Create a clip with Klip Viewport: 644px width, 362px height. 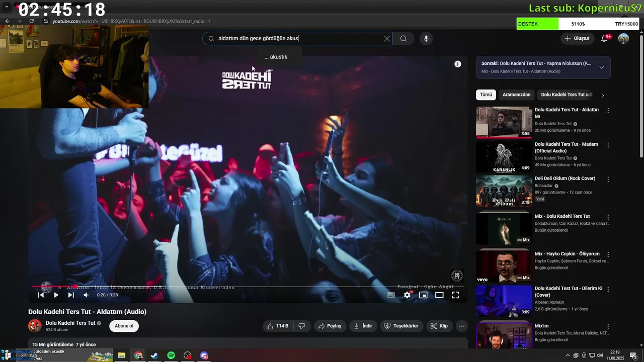439,326
